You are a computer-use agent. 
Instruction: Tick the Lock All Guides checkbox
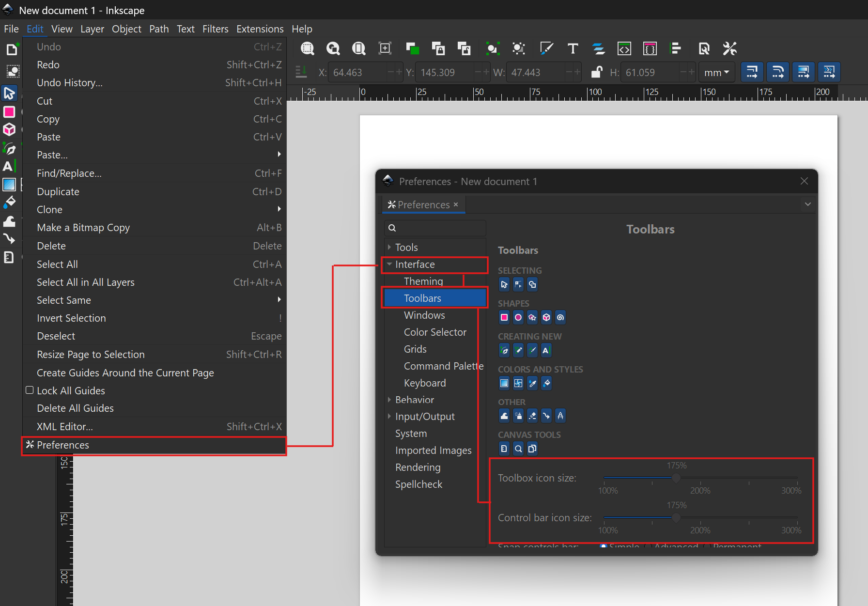(30, 390)
